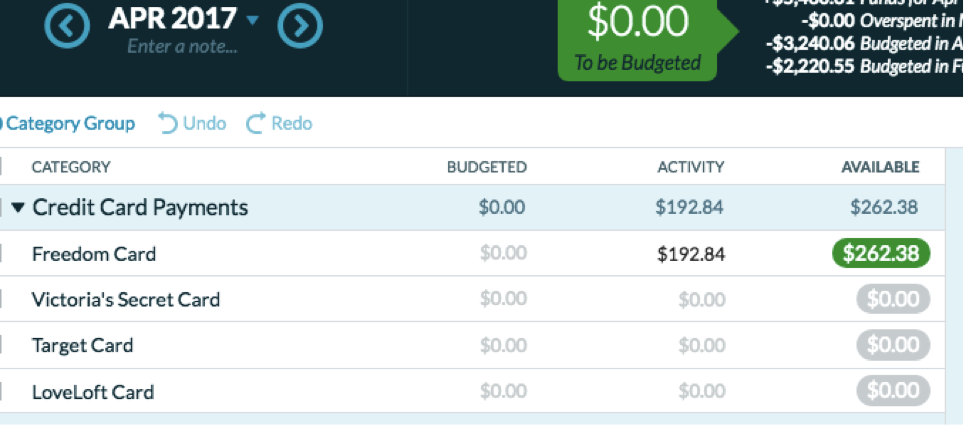Click the Undo arrow icon
The height and width of the screenshot is (425, 964).
tap(168, 124)
